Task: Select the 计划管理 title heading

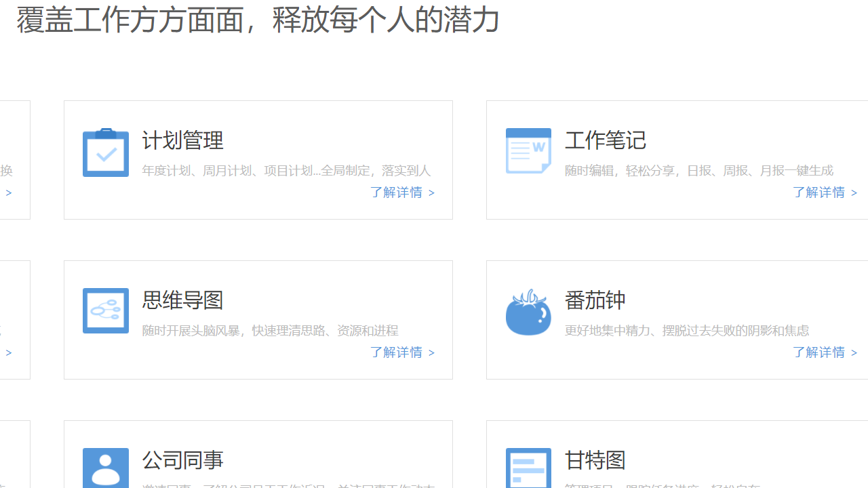Action: pos(182,140)
